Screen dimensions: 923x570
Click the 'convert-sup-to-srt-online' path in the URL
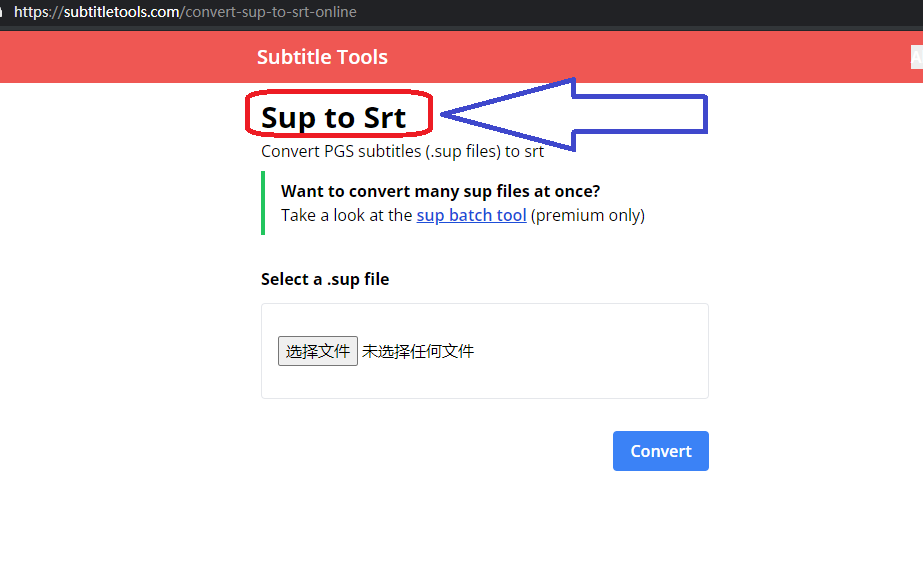(x=270, y=12)
